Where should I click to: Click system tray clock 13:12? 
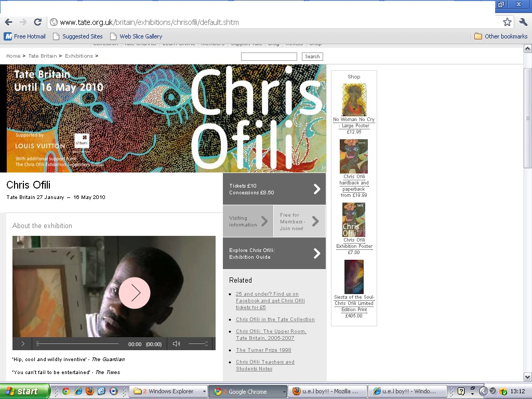pos(517,391)
